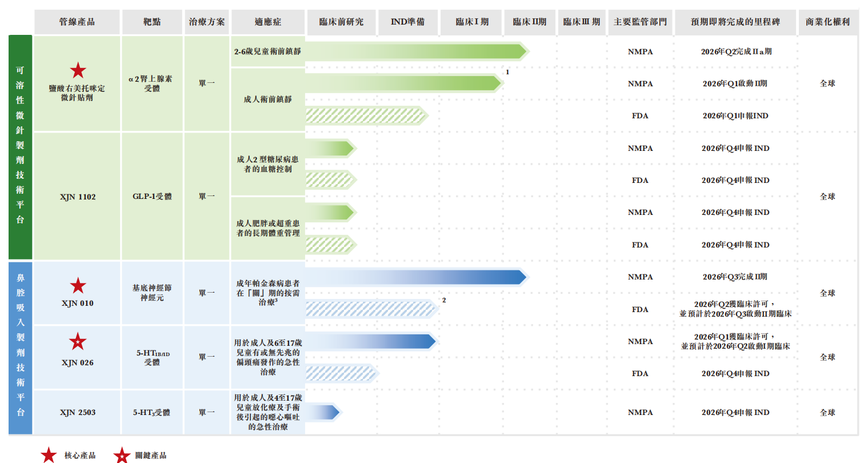Screen dimensions: 860x463
Task: Click the hatched green FDA bar for 成人術前鎮靜
Action: [367, 116]
